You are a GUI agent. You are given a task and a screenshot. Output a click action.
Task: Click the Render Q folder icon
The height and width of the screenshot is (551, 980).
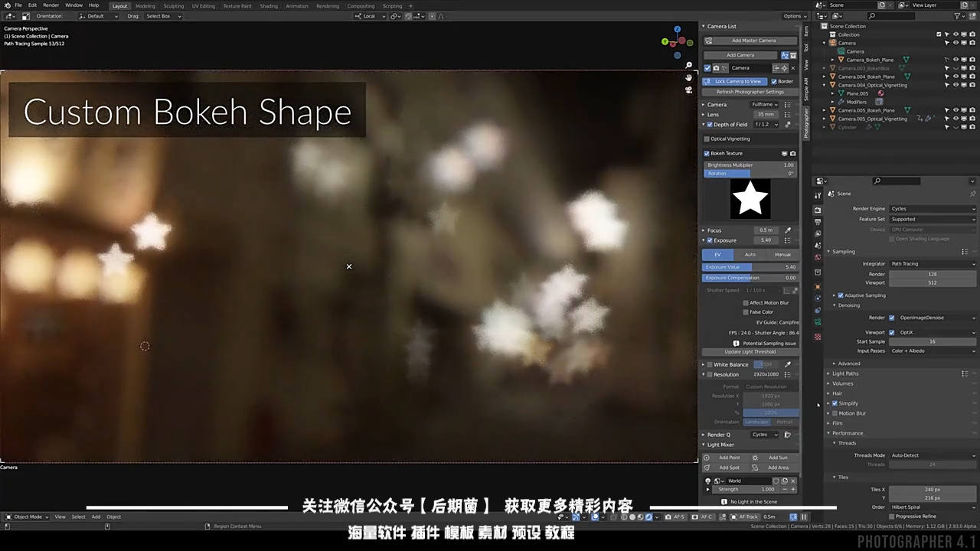788,435
